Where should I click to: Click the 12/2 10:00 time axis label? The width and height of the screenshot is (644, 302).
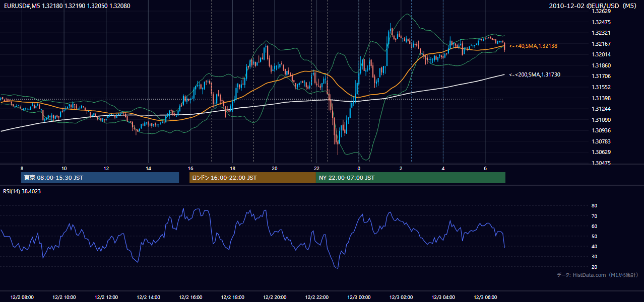64,297
